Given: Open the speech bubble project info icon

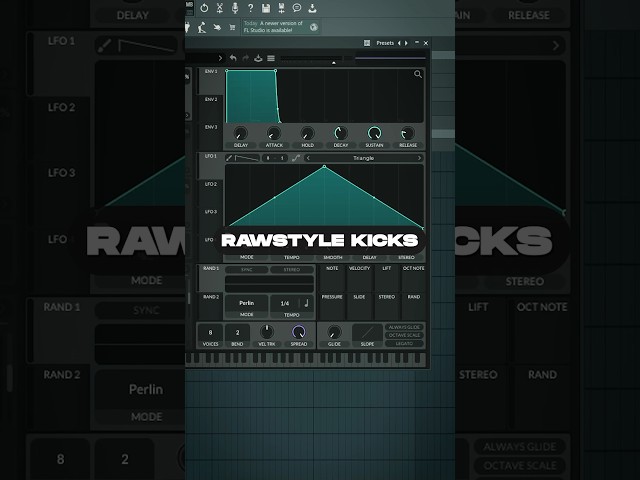Looking at the screenshot, I should click(x=297, y=8).
